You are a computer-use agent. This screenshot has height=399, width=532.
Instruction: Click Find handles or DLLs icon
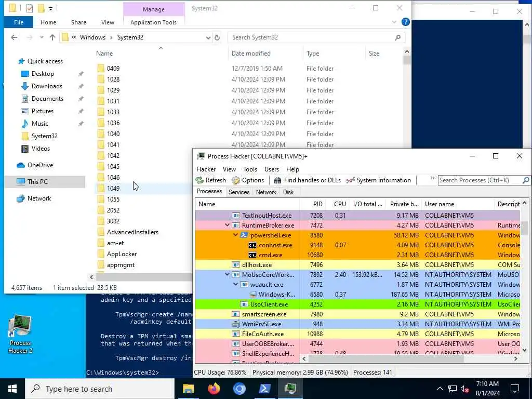click(x=277, y=180)
